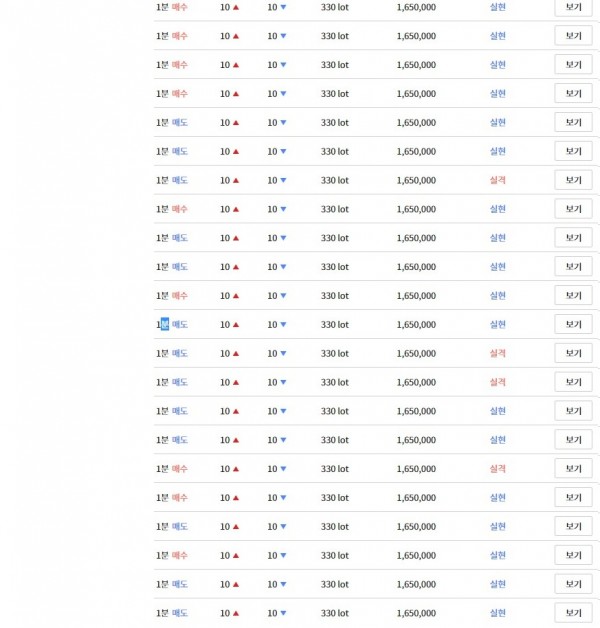Click 1,650,000 in the 매수 실격 row

click(x=416, y=469)
